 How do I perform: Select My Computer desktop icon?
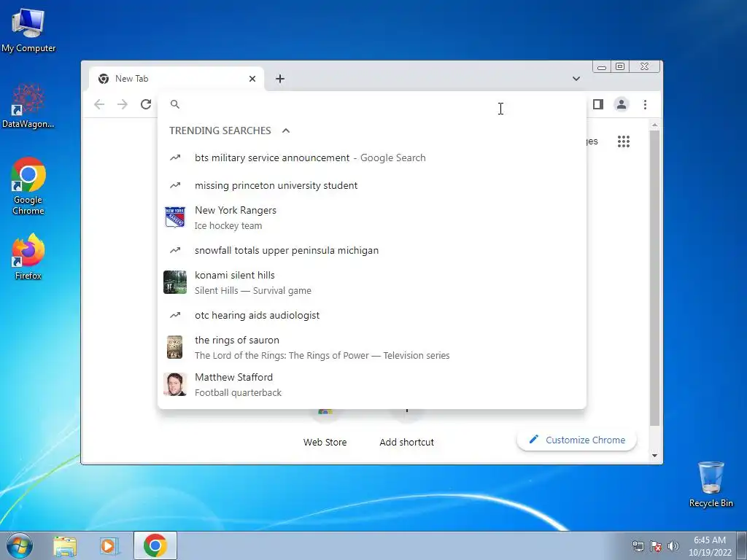28,30
